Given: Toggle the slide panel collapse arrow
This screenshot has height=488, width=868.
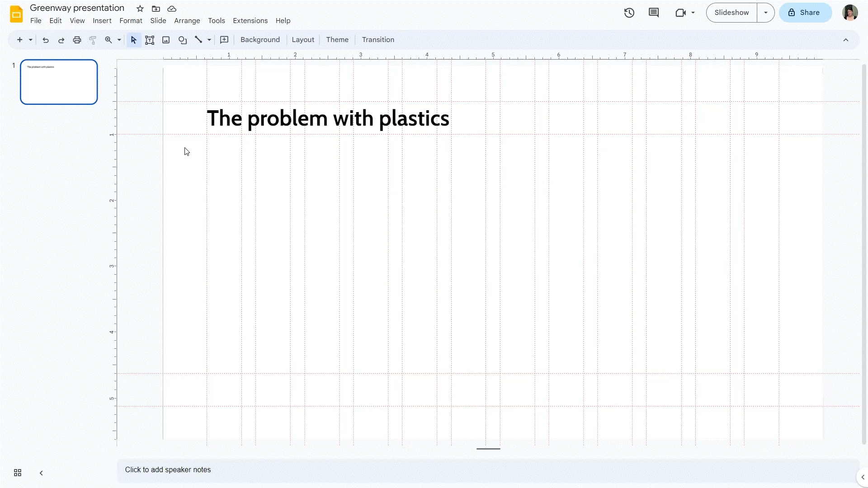Looking at the screenshot, I should (x=41, y=473).
